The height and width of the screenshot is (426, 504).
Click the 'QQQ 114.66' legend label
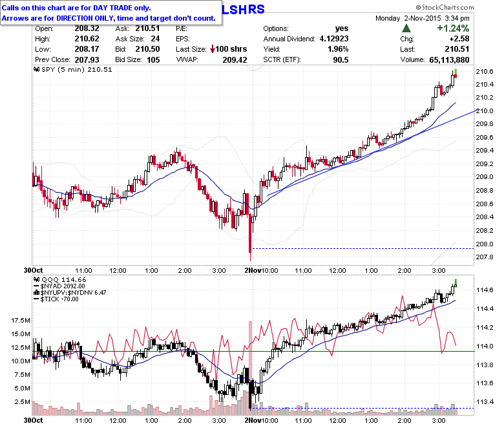[64, 280]
